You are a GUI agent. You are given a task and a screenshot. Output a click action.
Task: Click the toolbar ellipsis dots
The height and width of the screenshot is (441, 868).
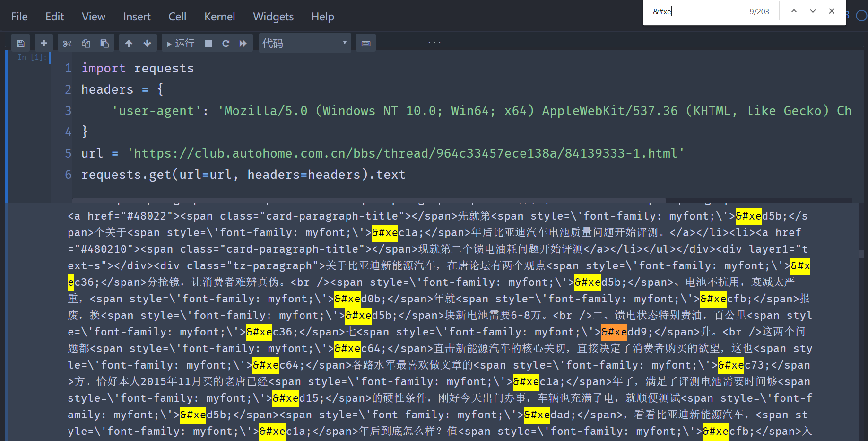click(434, 43)
